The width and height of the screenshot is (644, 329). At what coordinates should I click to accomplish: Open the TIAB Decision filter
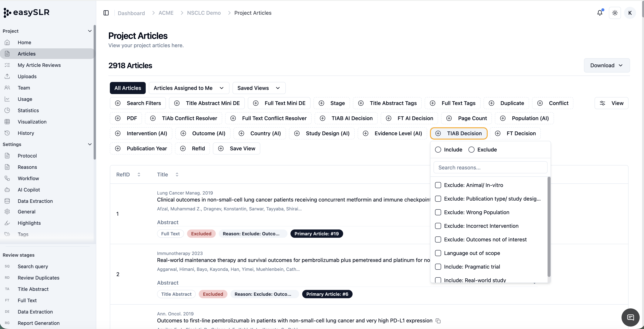click(x=458, y=133)
